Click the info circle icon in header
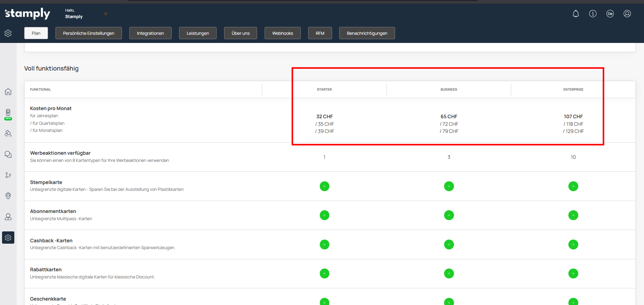 tap(593, 14)
